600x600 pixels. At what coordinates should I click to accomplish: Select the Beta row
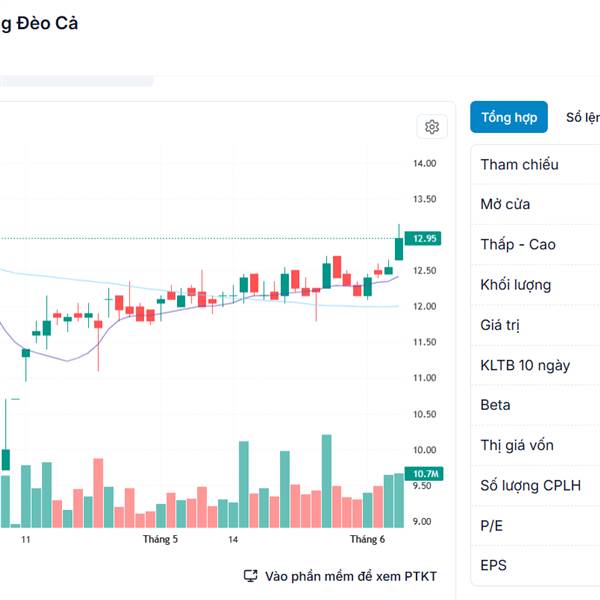pyautogui.click(x=535, y=405)
